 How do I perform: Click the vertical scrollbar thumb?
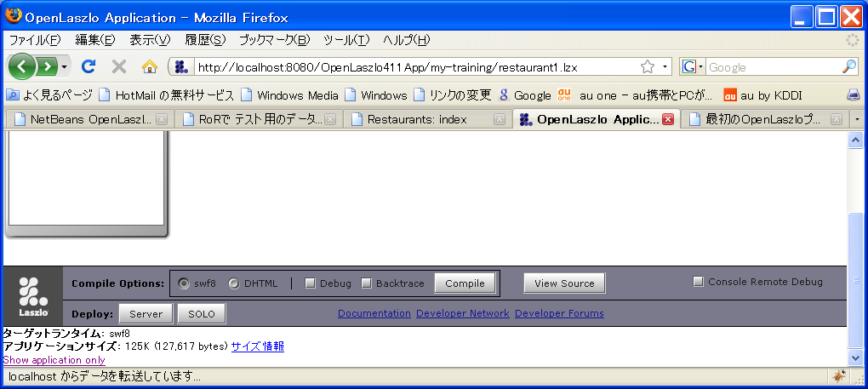pos(855,280)
